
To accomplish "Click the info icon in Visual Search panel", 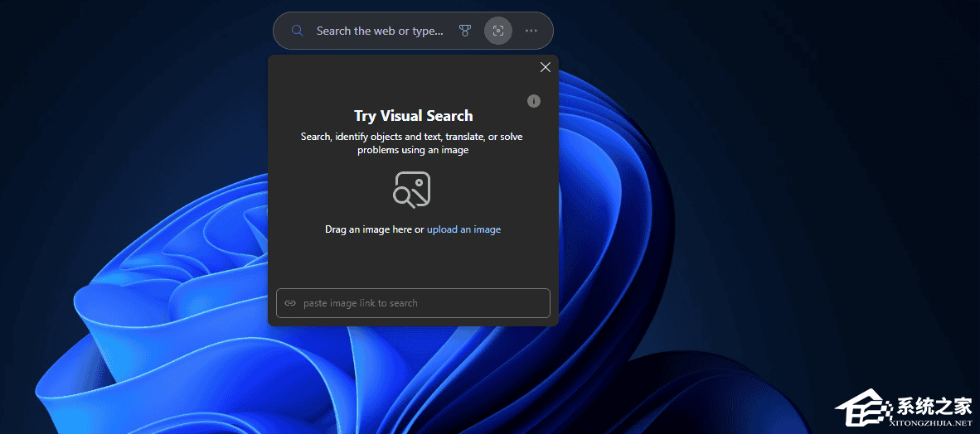I will 534,101.
